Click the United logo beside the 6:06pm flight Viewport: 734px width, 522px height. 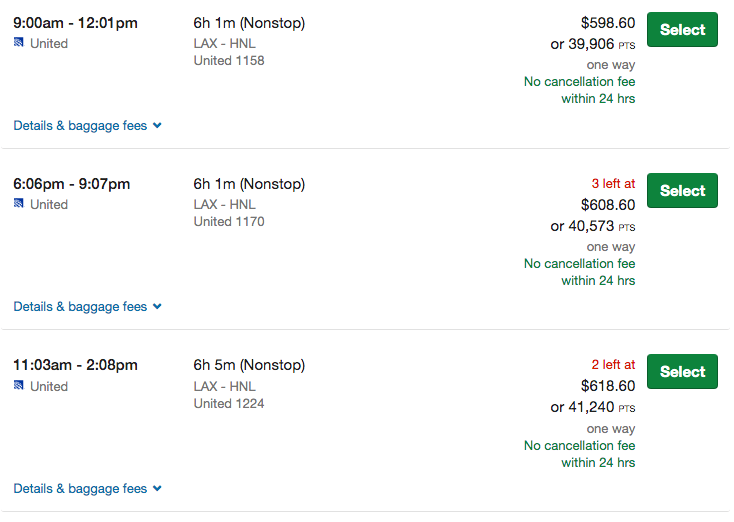tap(19, 204)
